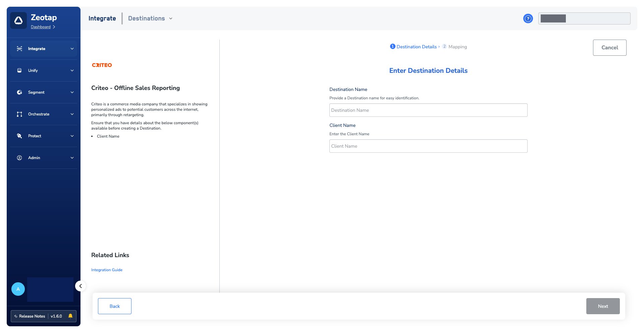The width and height of the screenshot is (644, 333).
Task: Click the account field in the header
Action: coord(584,18)
